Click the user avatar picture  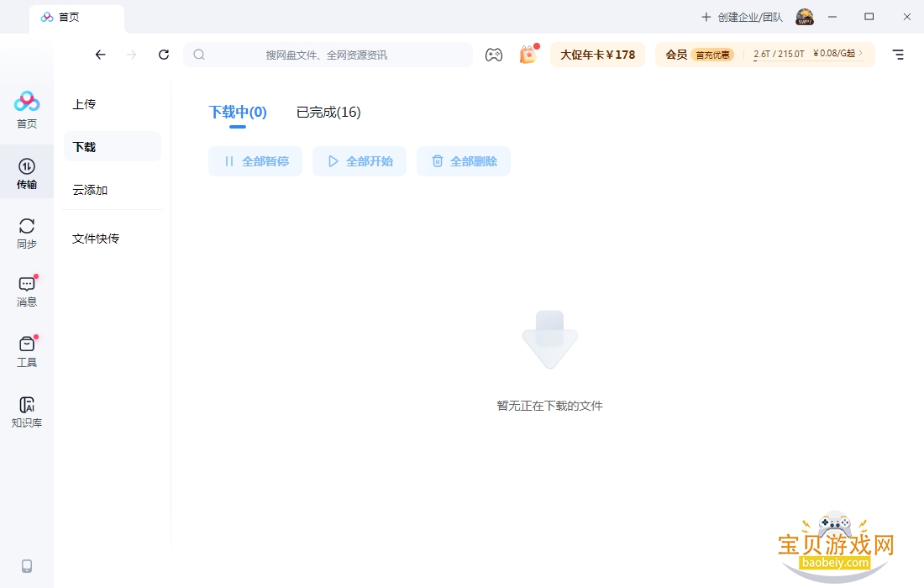click(x=805, y=17)
